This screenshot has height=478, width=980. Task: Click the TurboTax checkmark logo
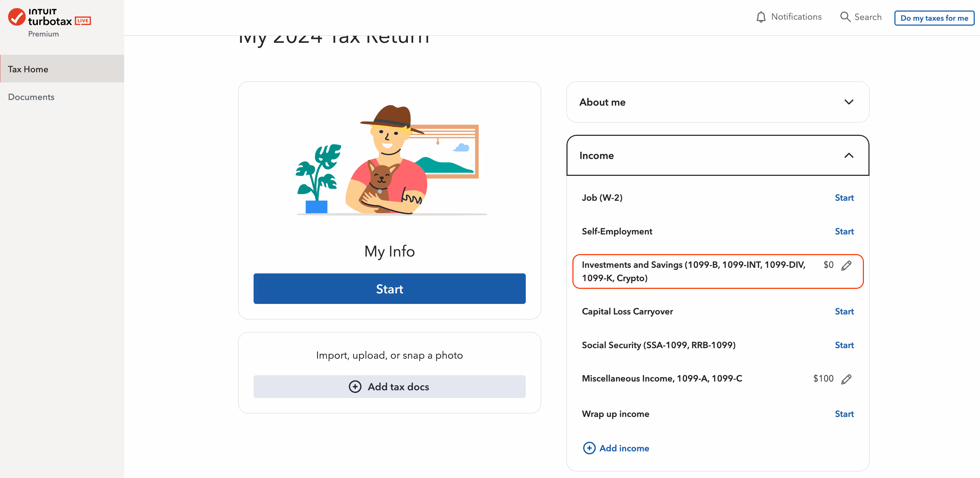tap(17, 17)
